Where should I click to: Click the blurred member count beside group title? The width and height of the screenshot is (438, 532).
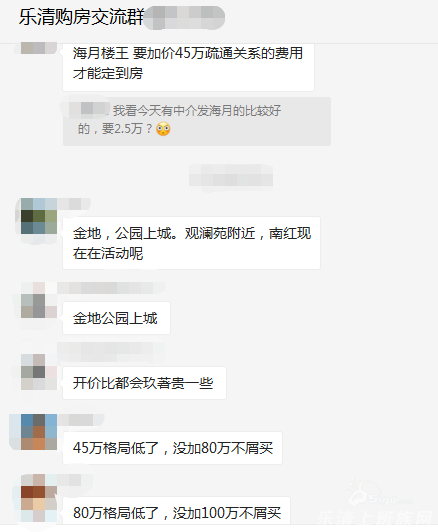click(x=185, y=17)
